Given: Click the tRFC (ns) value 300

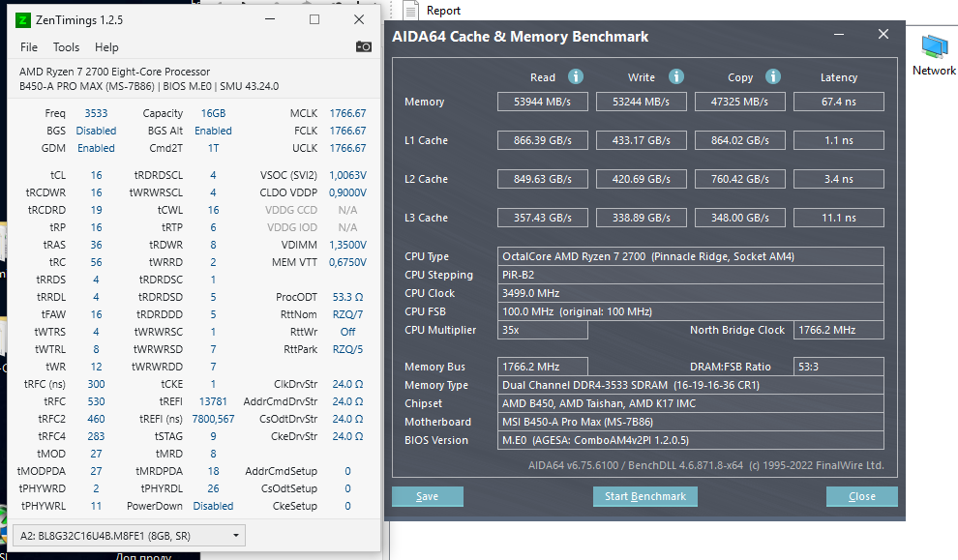Looking at the screenshot, I should [x=96, y=384].
